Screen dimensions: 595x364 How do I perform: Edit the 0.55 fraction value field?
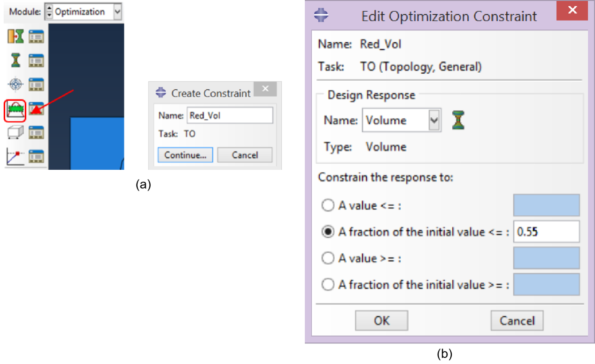[x=546, y=231]
